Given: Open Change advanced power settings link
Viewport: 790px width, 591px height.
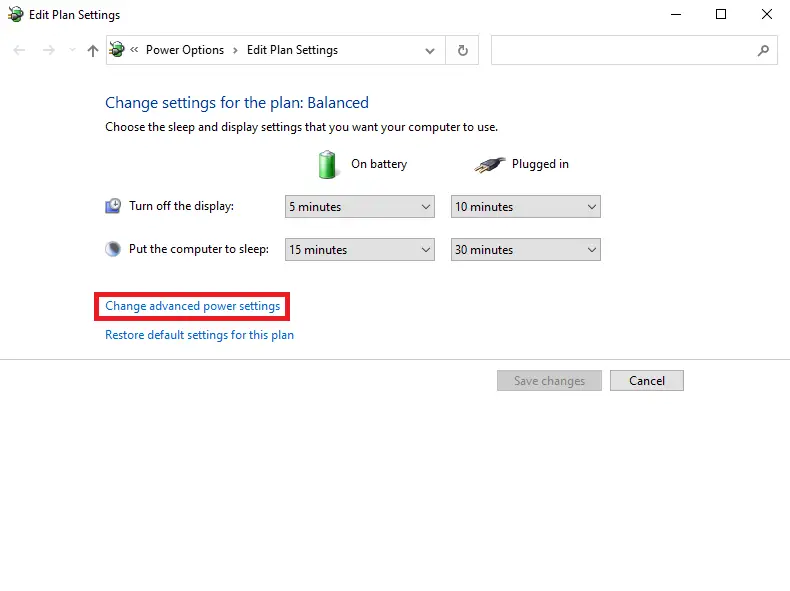Looking at the screenshot, I should tap(192, 306).
